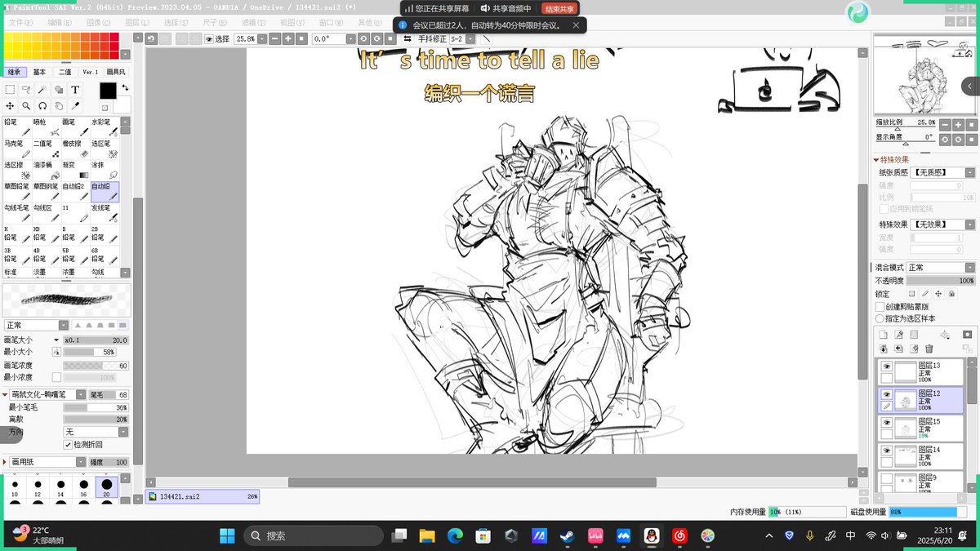Select the magic wand tool
Viewport: 980px width, 551px height.
pos(42,90)
